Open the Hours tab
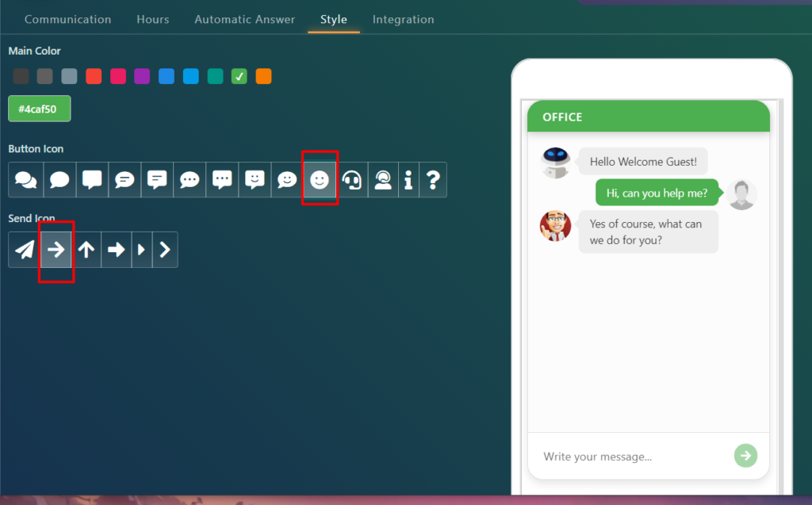812x505 pixels. click(153, 19)
